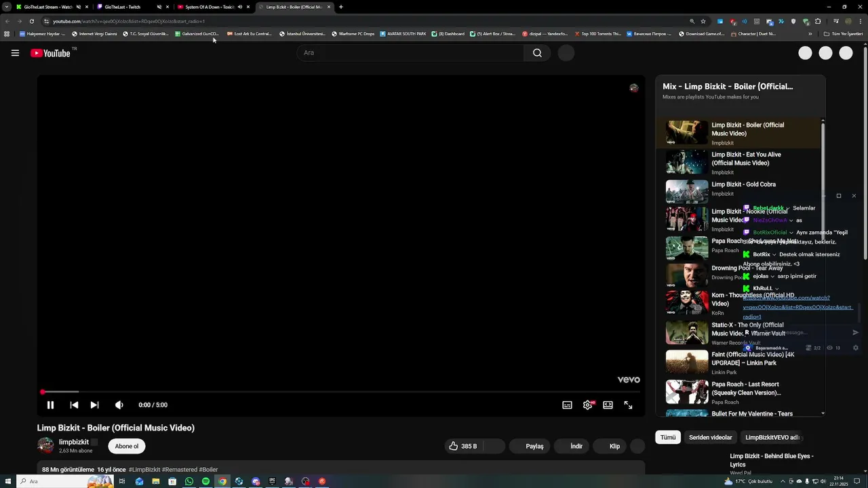
Task: Reload the current page
Action: [31, 21]
